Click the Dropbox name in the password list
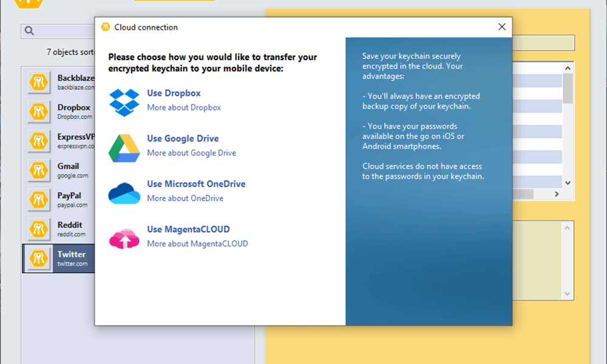The image size is (607, 364). (x=74, y=107)
